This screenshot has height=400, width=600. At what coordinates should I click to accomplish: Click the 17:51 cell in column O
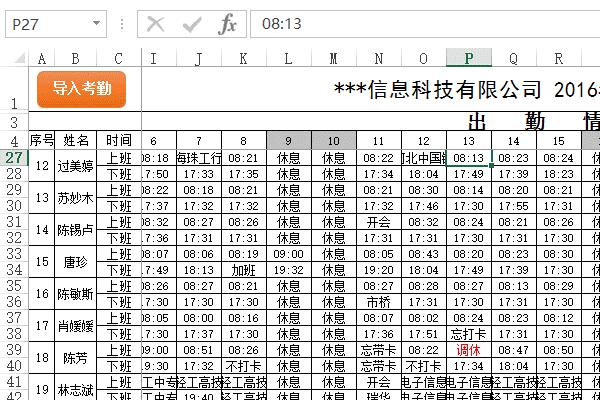423,334
